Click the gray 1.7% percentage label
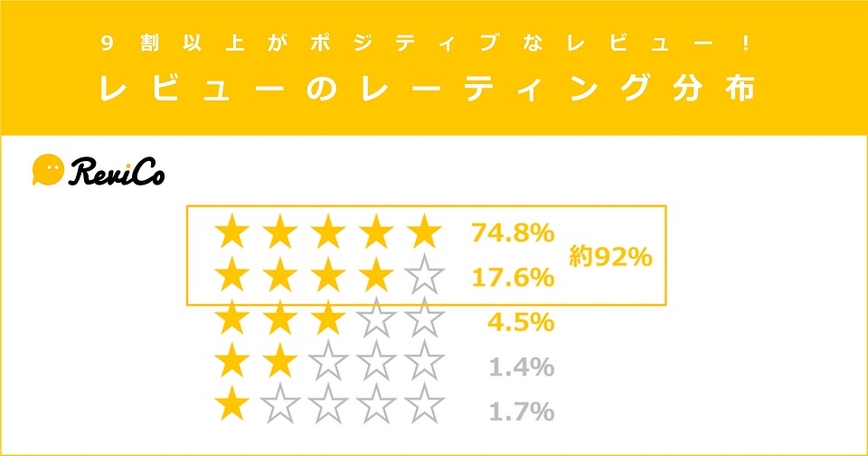The image size is (868, 456). [x=519, y=413]
